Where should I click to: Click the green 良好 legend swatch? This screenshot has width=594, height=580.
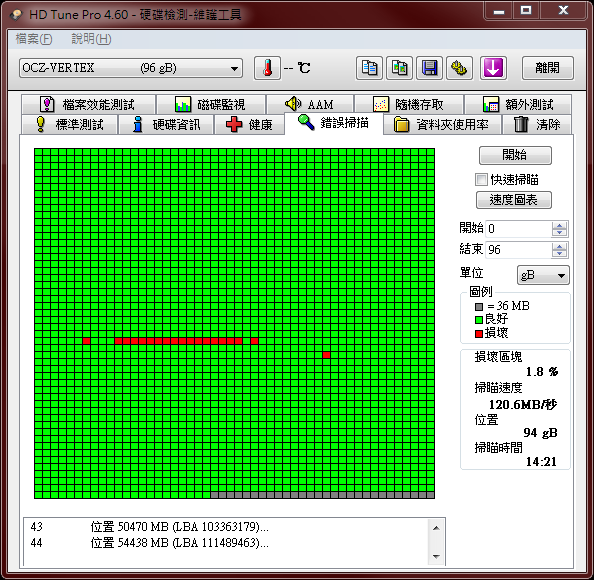click(x=479, y=320)
